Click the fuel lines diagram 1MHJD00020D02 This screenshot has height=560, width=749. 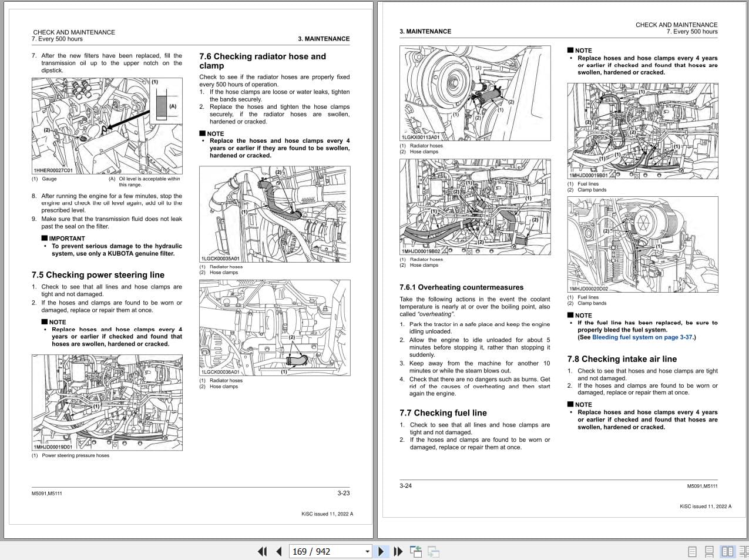[643, 244]
